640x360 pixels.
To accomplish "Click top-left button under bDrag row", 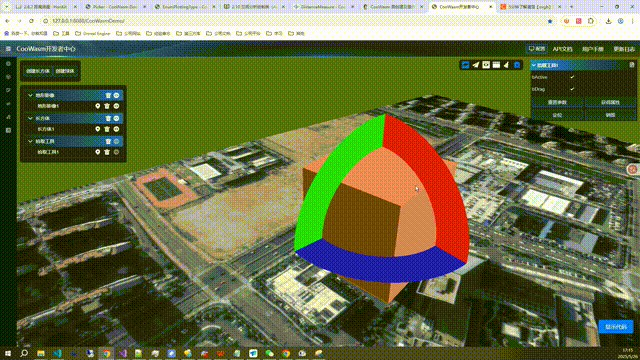I will [557, 102].
